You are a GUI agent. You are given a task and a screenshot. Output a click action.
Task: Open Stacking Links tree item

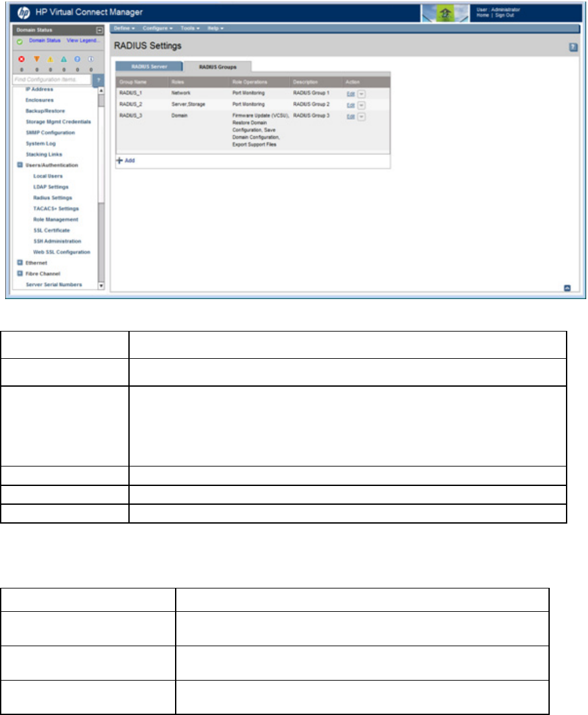43,154
